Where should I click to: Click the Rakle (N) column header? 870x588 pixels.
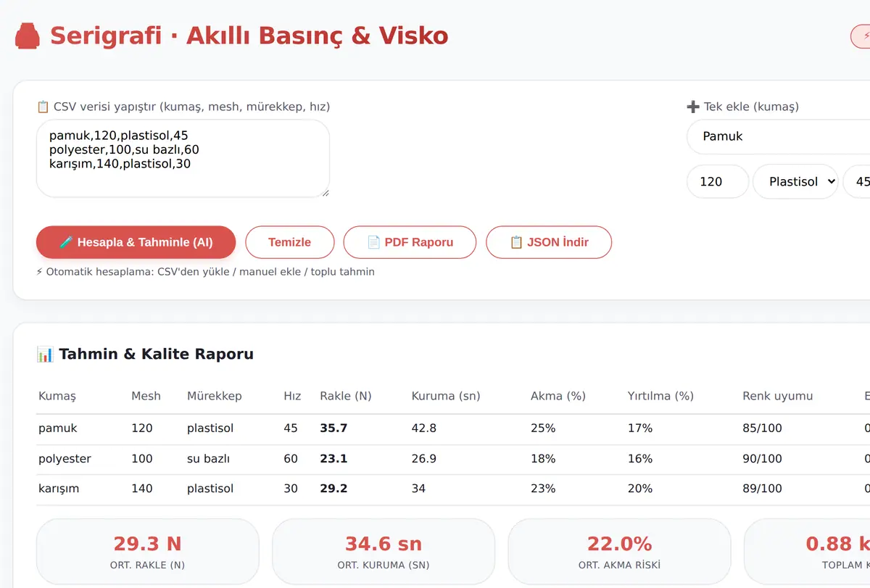point(346,396)
